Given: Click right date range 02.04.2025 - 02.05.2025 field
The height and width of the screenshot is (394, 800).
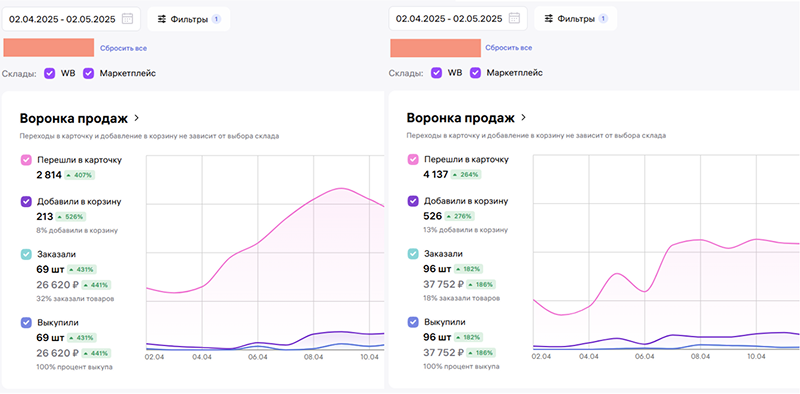Looking at the screenshot, I should (x=458, y=18).
